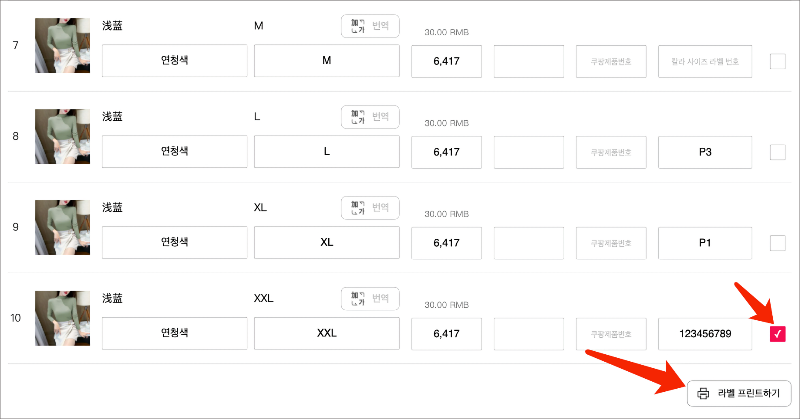Click the XXL size input field
This screenshot has width=800, height=419.
[327, 333]
